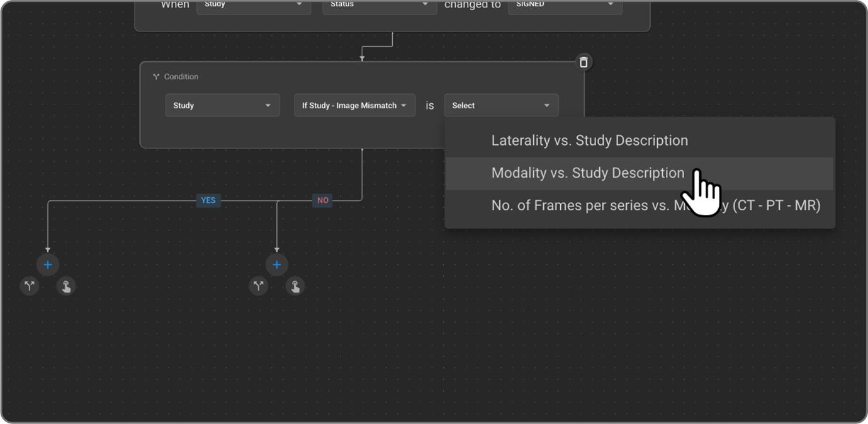Viewport: 868px width, 424px height.
Task: Select the Condition node title
Action: coord(181,77)
